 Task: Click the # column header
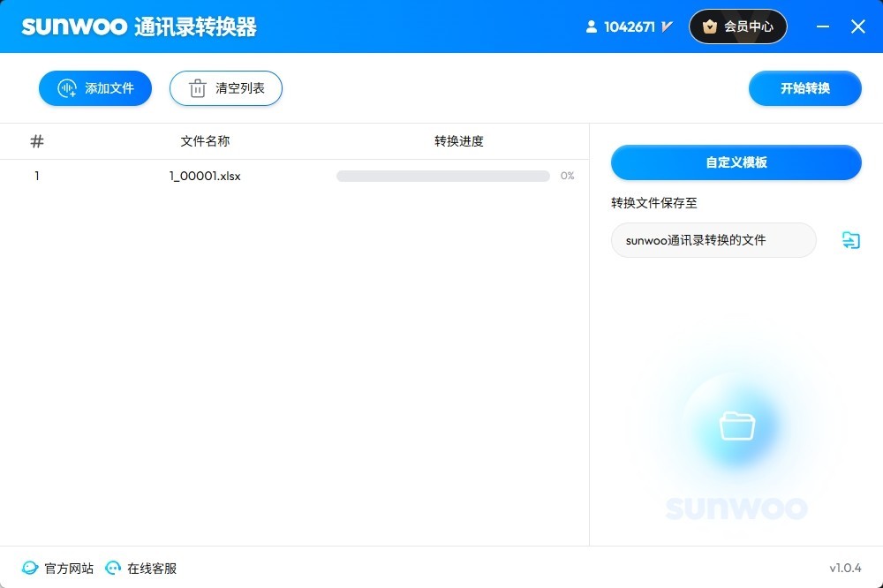click(37, 141)
